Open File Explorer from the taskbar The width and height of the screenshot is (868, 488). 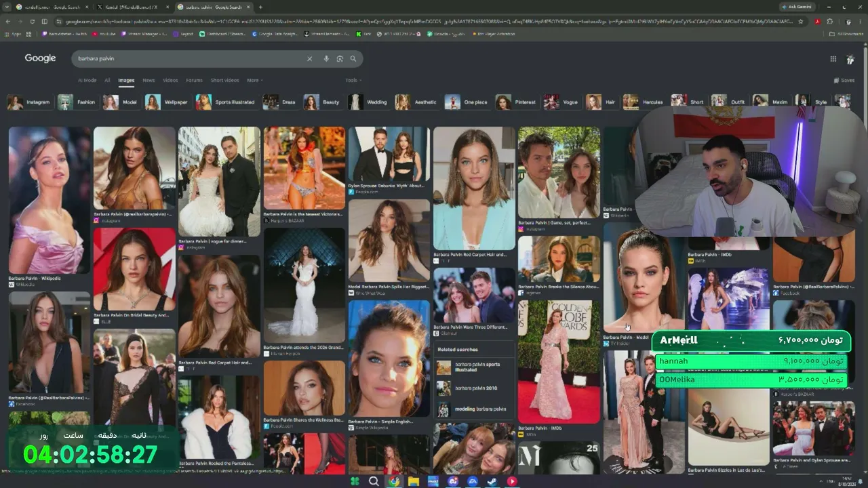click(413, 481)
